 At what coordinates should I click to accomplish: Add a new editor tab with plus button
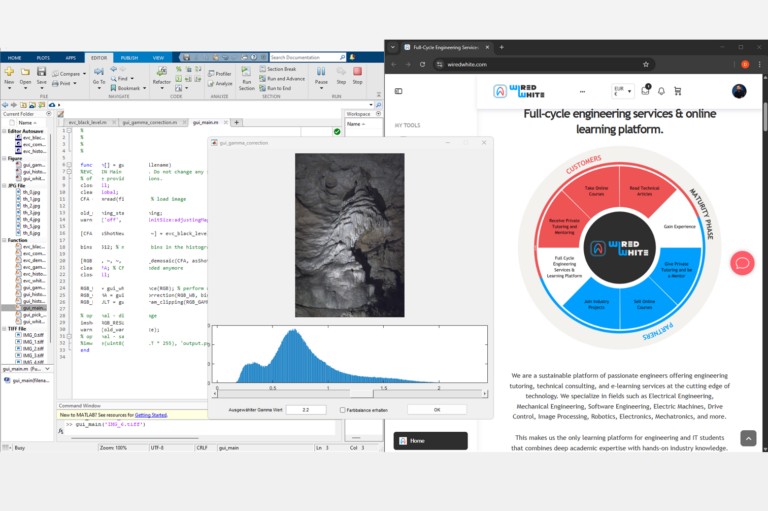pyautogui.click(x=237, y=122)
